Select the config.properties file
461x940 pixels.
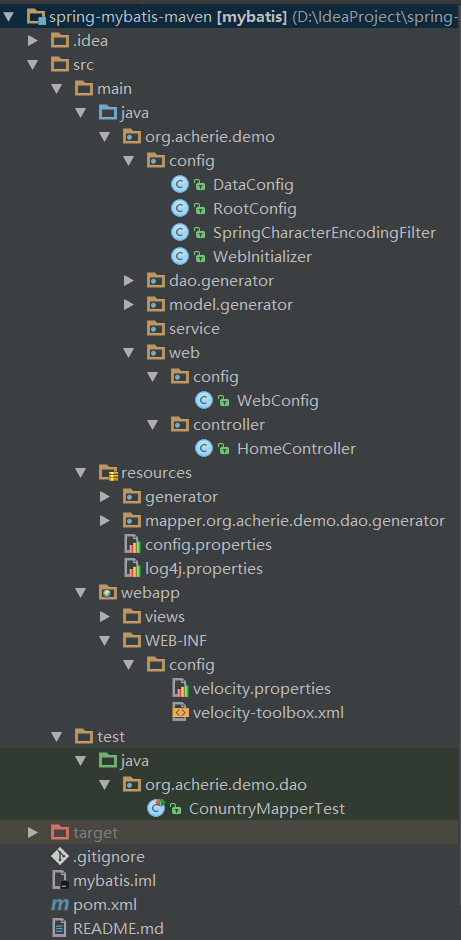click(208, 544)
